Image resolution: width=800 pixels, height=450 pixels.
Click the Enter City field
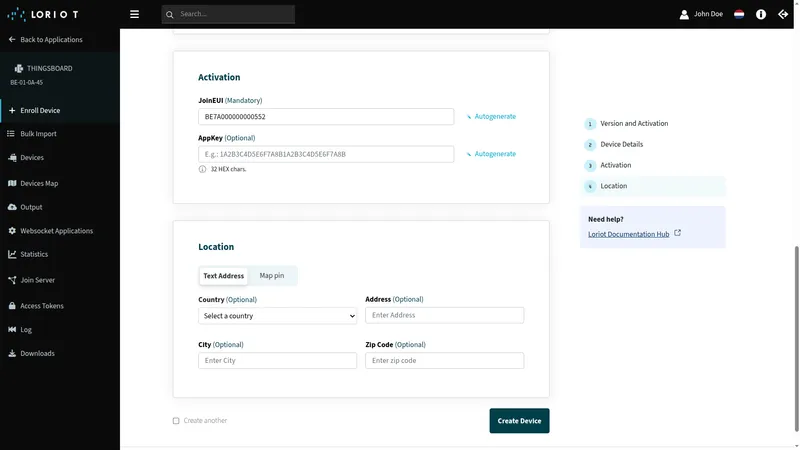[278, 361]
